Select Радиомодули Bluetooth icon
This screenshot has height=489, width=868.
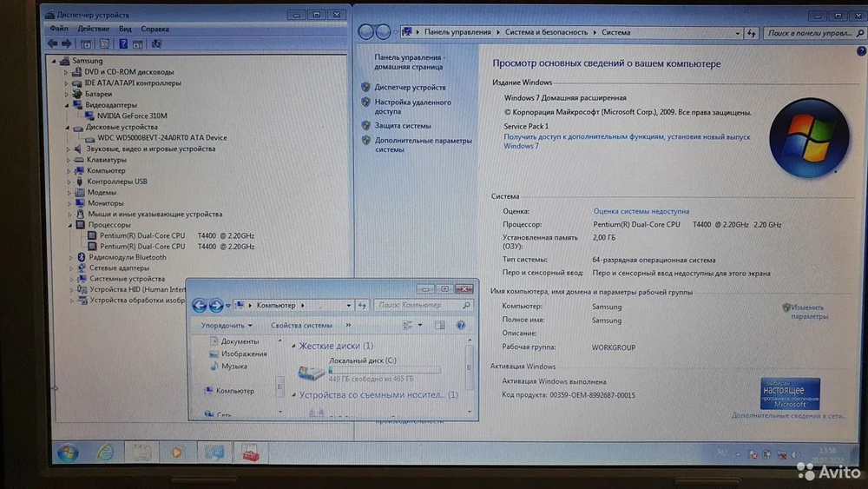(81, 257)
